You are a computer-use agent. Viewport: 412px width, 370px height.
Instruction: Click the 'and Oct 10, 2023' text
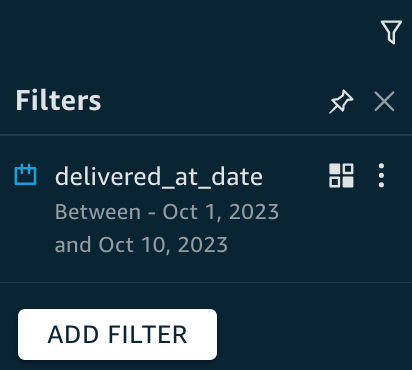(x=141, y=245)
